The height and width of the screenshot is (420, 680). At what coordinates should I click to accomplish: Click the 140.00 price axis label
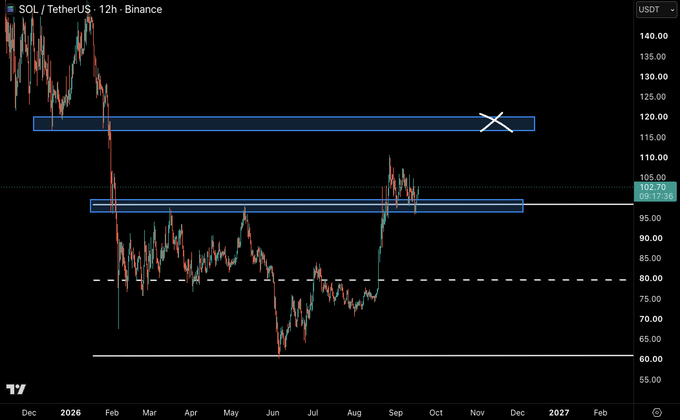pos(654,36)
